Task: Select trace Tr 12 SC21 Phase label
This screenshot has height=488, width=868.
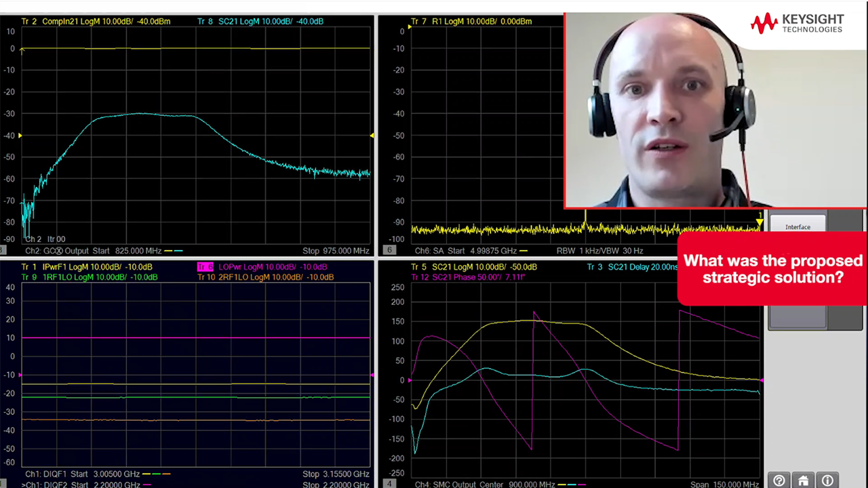Action: pos(468,277)
